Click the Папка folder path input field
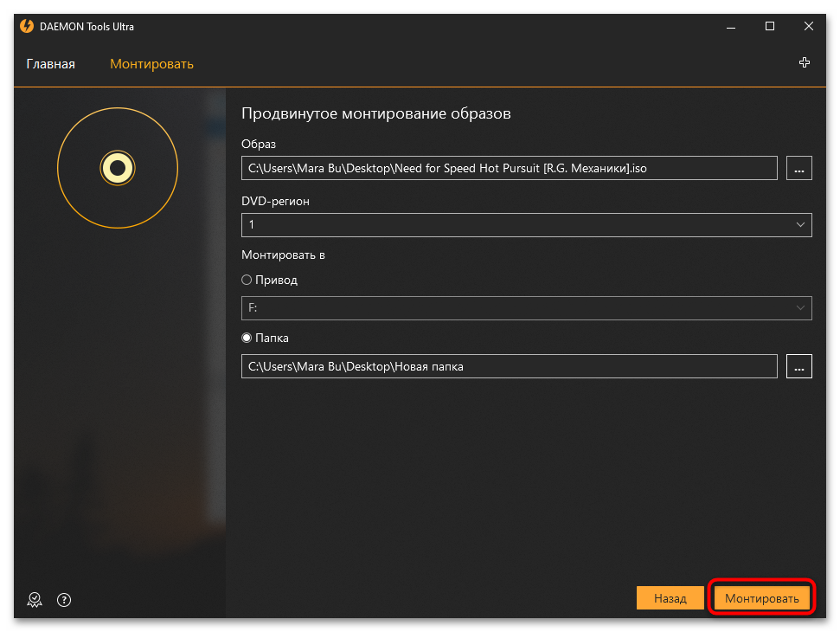Viewport: 840px width, 632px height. click(x=510, y=366)
